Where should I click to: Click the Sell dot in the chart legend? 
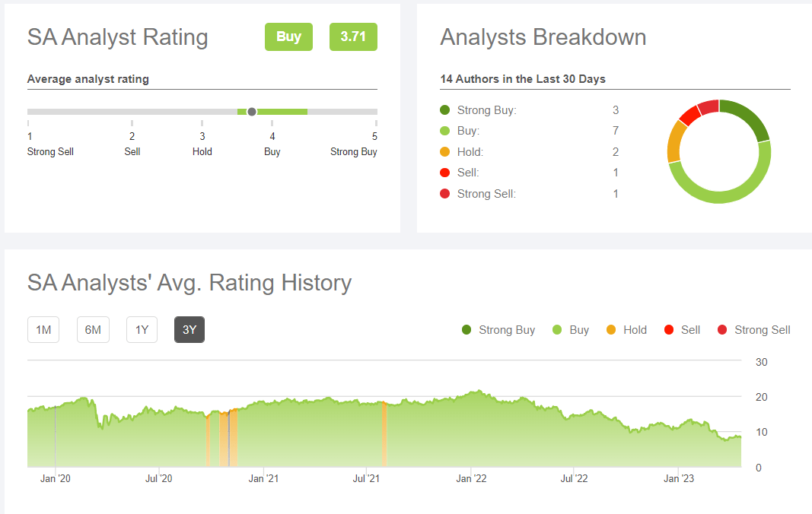670,329
